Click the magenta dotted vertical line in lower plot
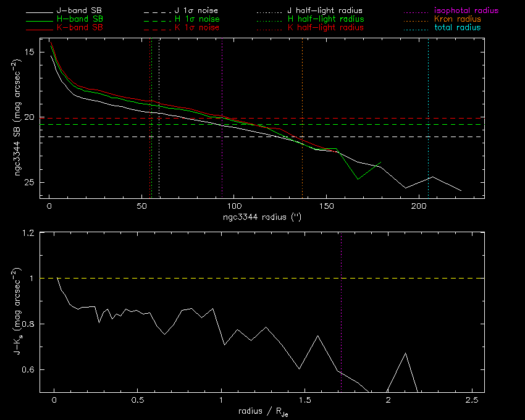525x420 pixels. pos(341,321)
